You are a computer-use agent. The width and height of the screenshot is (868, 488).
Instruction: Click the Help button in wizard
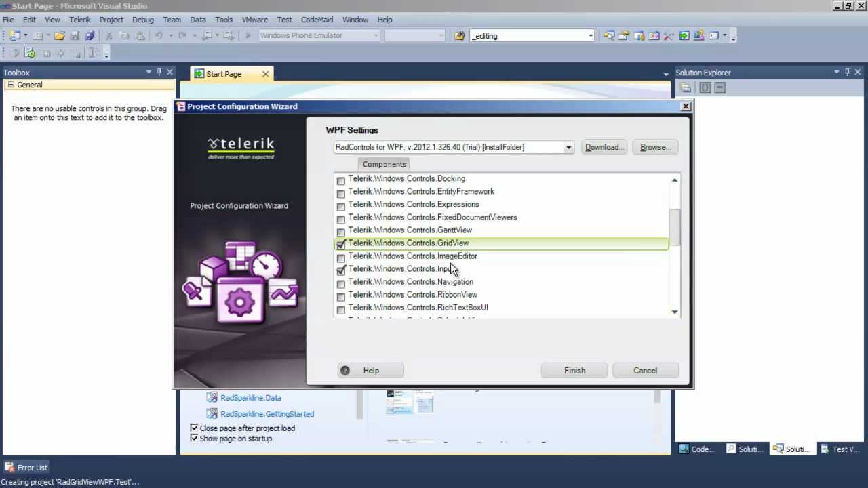(x=371, y=371)
